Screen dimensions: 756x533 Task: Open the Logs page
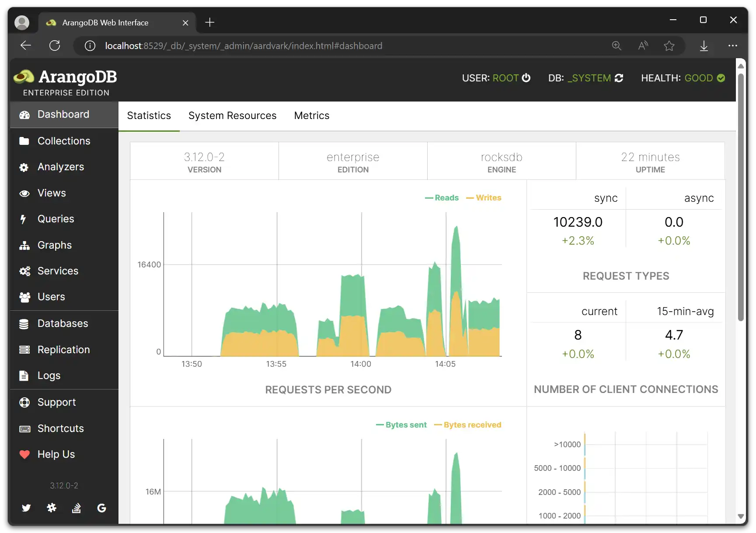click(64, 375)
